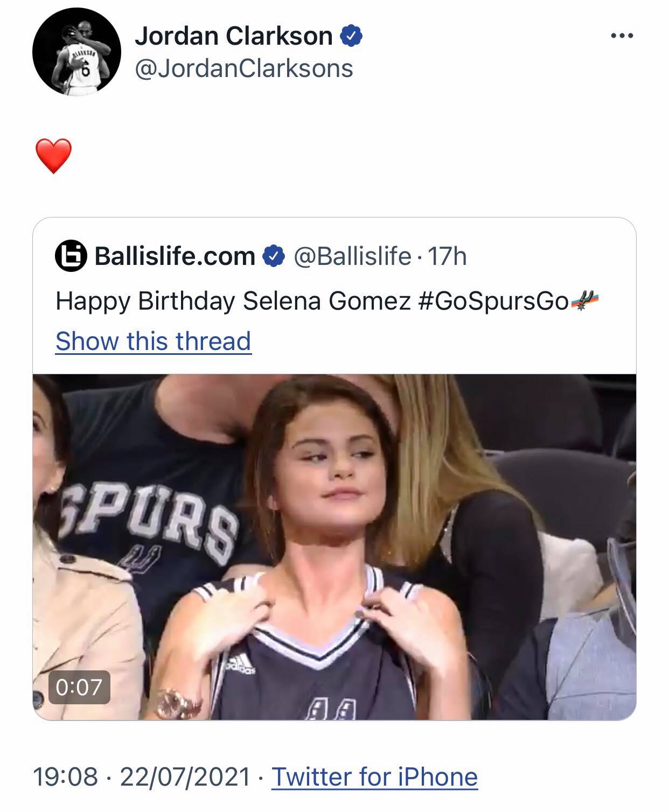
Task: Play the quoted video thumbnail
Action: pyautogui.click(x=334, y=547)
